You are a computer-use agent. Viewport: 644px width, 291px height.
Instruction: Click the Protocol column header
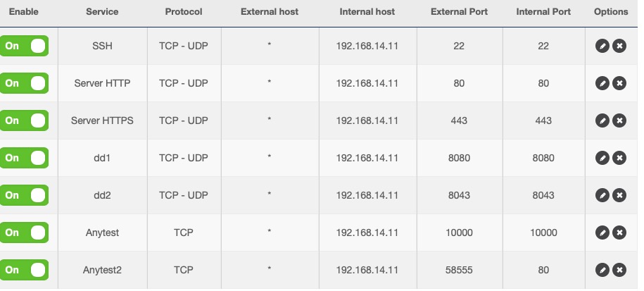[x=184, y=12]
